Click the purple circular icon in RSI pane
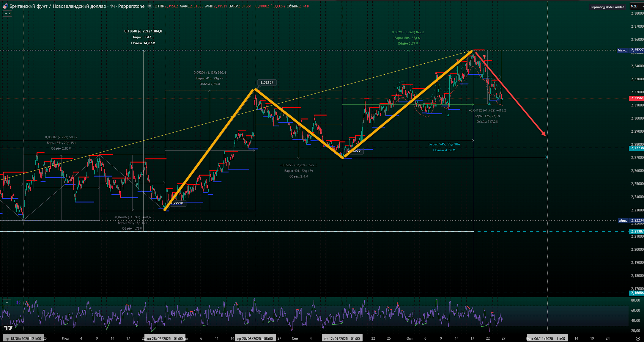Image resolution: width=644 pixels, height=342 pixels. click(x=19, y=302)
